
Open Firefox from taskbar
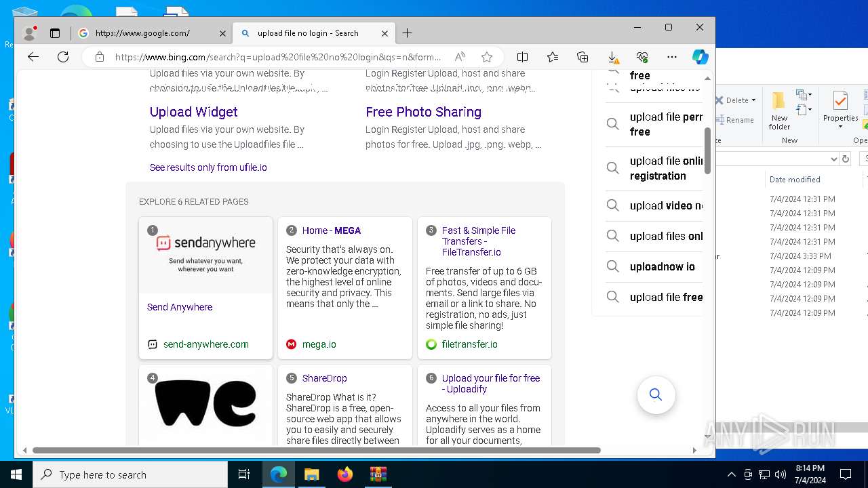click(x=345, y=474)
